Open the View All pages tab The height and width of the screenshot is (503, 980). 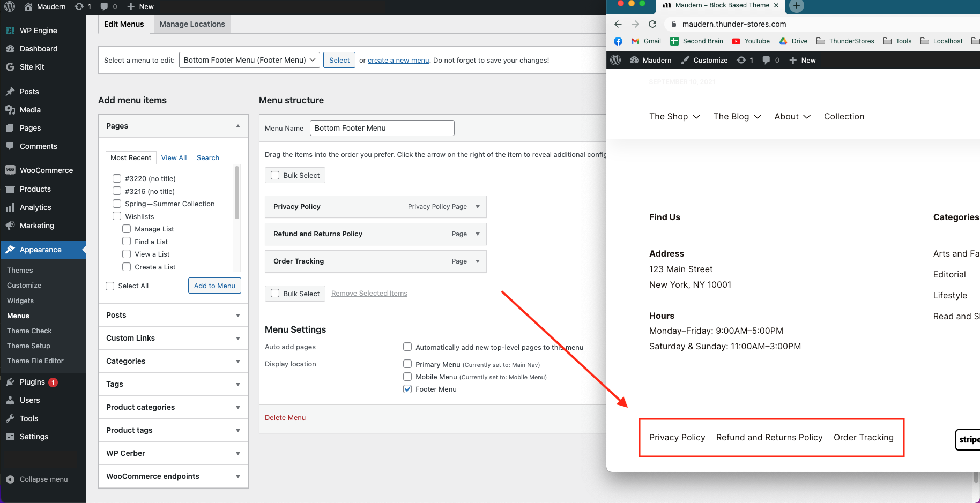[174, 157]
